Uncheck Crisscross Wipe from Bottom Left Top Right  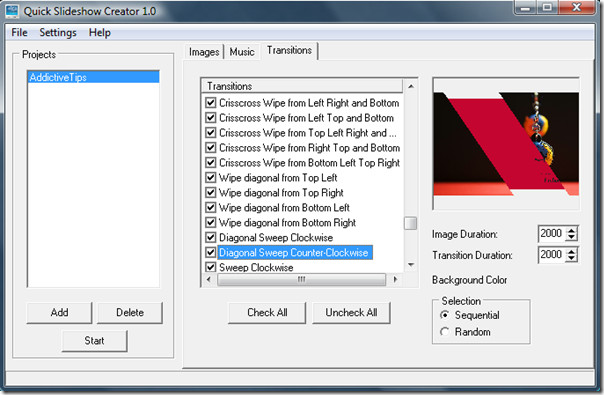pos(210,163)
